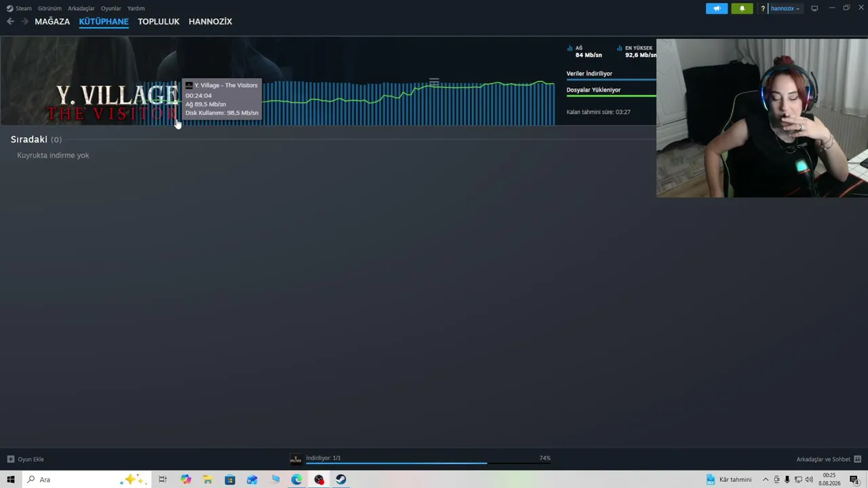Click the game thumbnail in download status bar
This screenshot has width=868, height=488.
296,459
